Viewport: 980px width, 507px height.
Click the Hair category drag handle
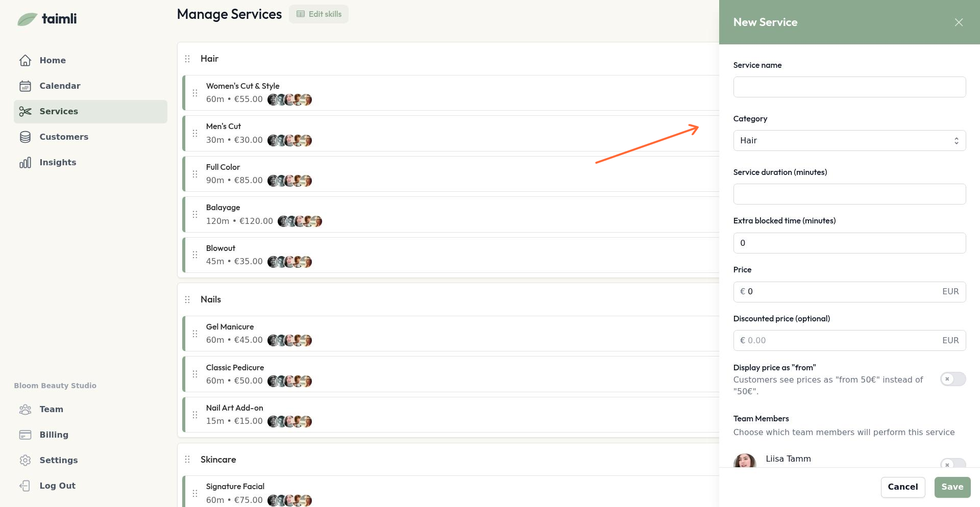point(187,59)
